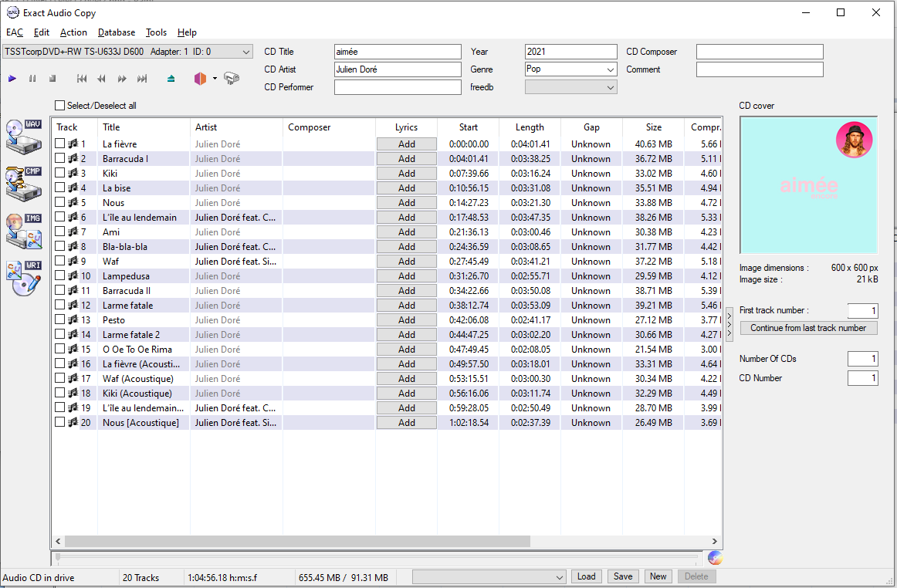Click the music note icon for track 12

(73, 305)
